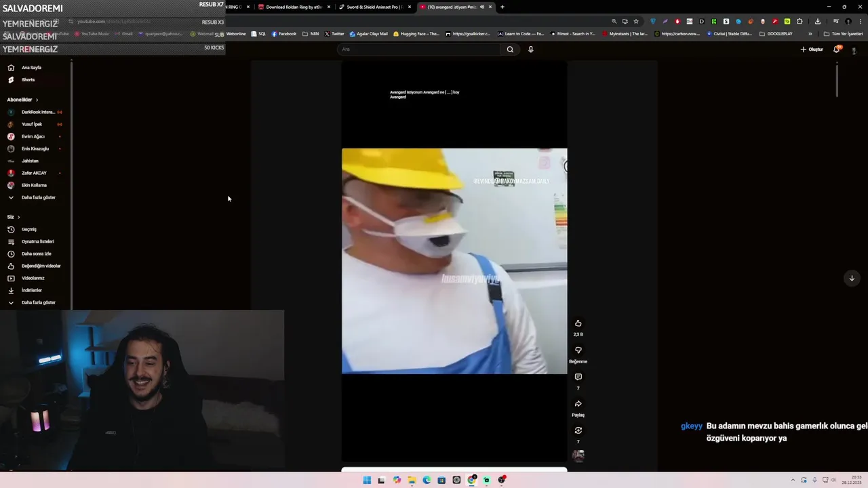Click the Shorts video player
The width and height of the screenshot is (868, 488).
tap(454, 261)
